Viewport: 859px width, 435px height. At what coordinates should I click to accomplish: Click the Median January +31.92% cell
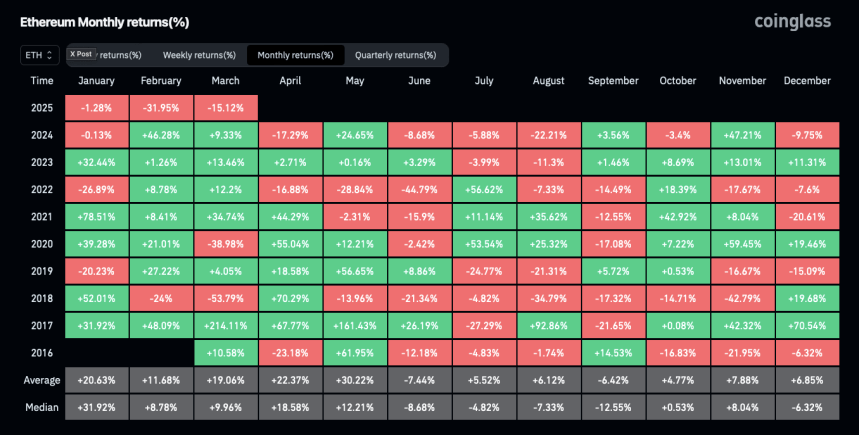96,406
